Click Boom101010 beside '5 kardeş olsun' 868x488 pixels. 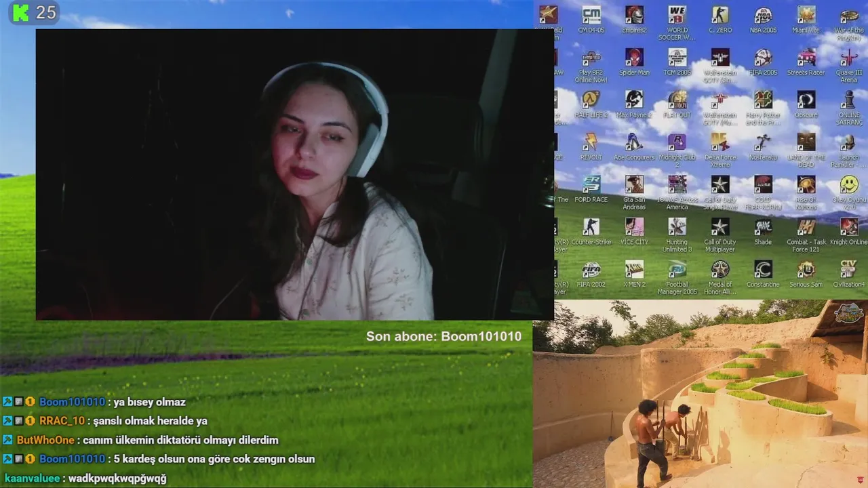click(x=72, y=459)
